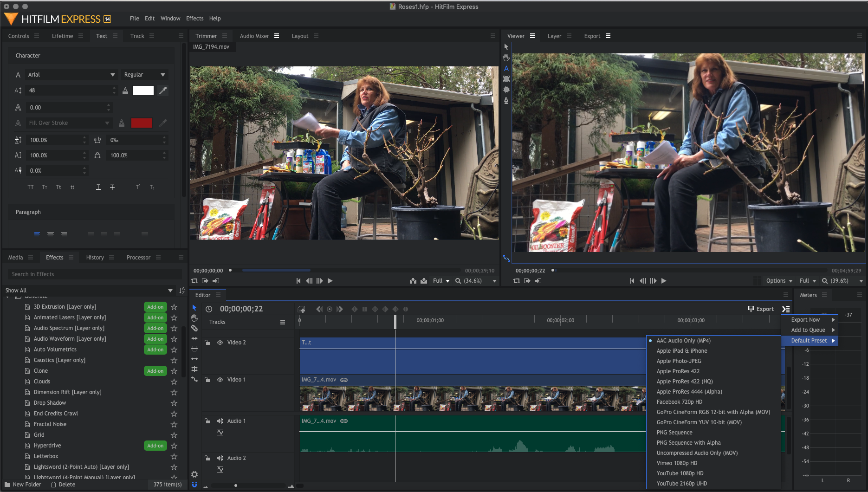Select the IMG_7...4.mov clip on Video 1
The width and height of the screenshot is (868, 492).
tap(473, 394)
